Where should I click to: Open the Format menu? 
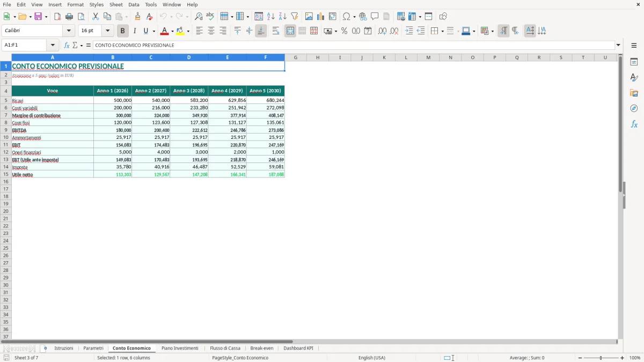coord(76,4)
